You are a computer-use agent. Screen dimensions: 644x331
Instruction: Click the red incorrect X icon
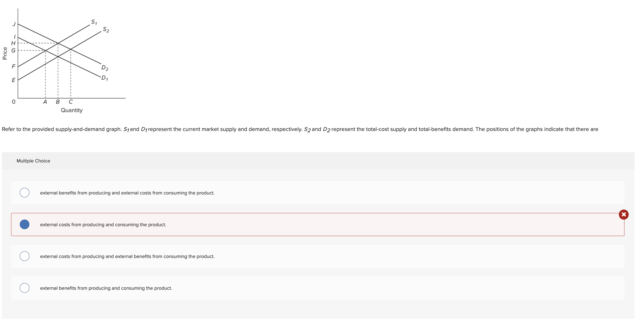point(623,214)
